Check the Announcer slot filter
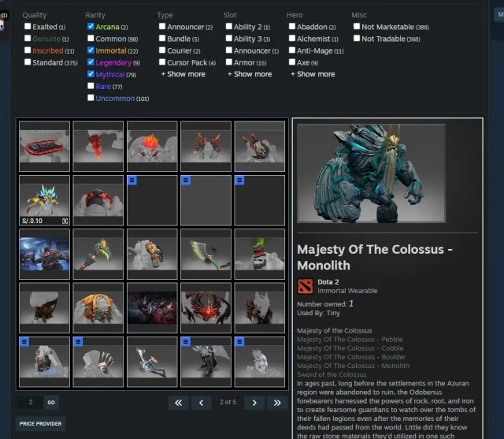The image size is (504, 439). [x=229, y=50]
